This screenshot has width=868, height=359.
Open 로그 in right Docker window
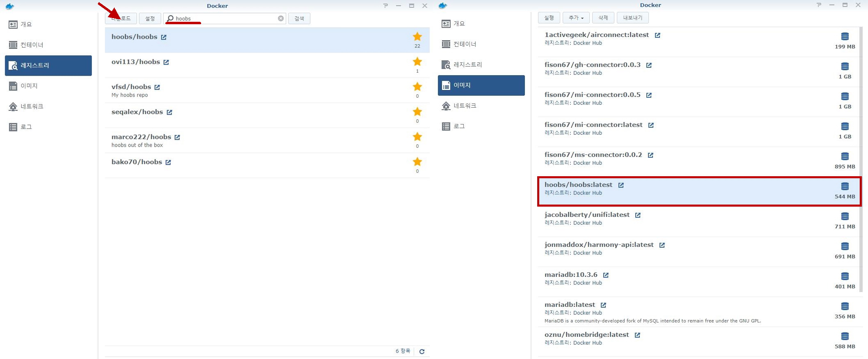[x=481, y=127]
